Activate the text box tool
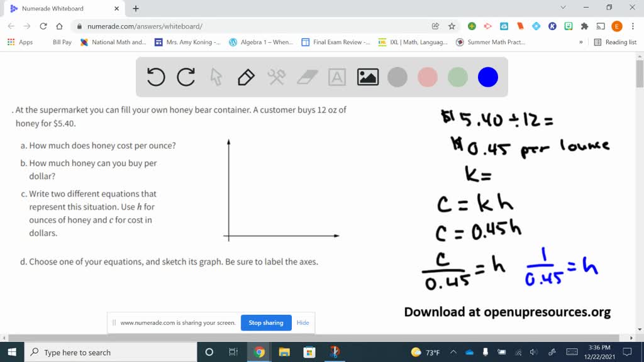Viewport: 644px width, 362px height. [337, 77]
